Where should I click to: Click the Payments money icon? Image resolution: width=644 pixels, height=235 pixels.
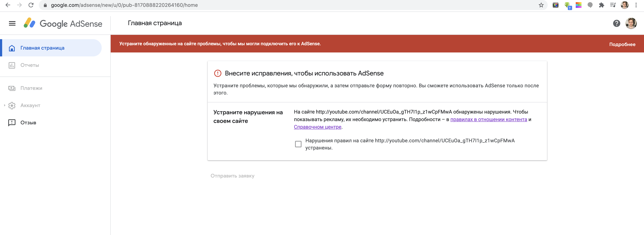tap(12, 88)
